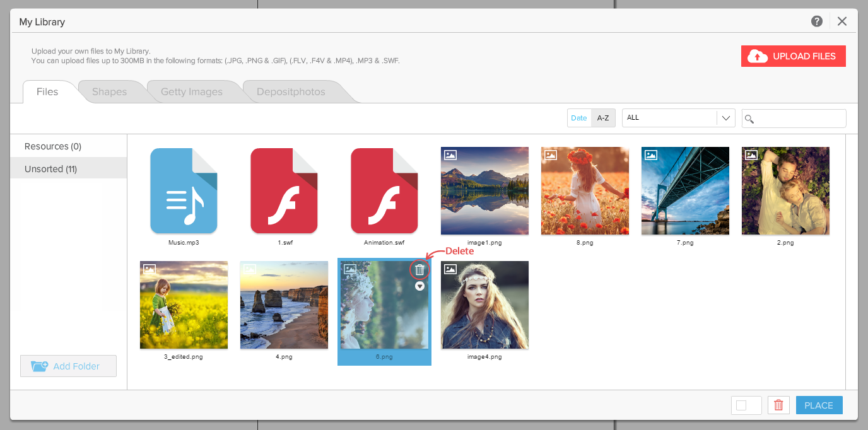The image size is (868, 430).
Task: Select the Resources (0) folder
Action: tap(53, 146)
